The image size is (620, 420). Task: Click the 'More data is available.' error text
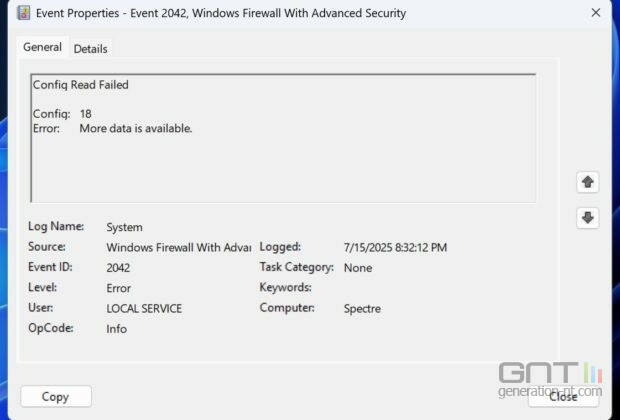click(136, 129)
